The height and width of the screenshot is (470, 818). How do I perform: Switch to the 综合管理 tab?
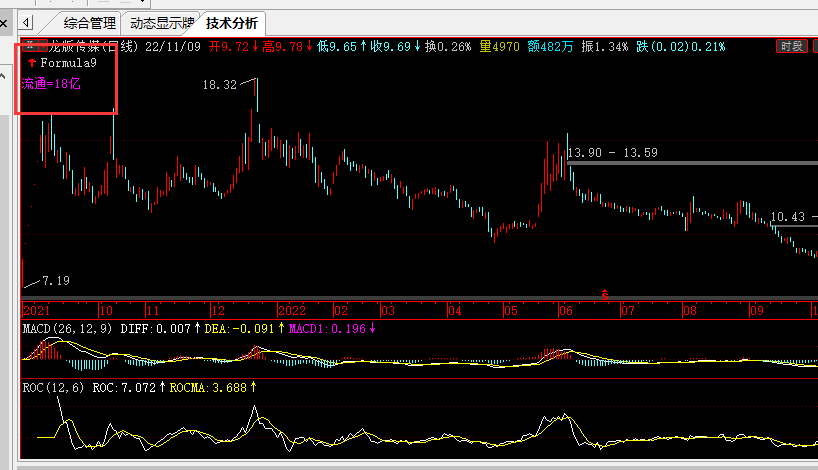tap(88, 23)
